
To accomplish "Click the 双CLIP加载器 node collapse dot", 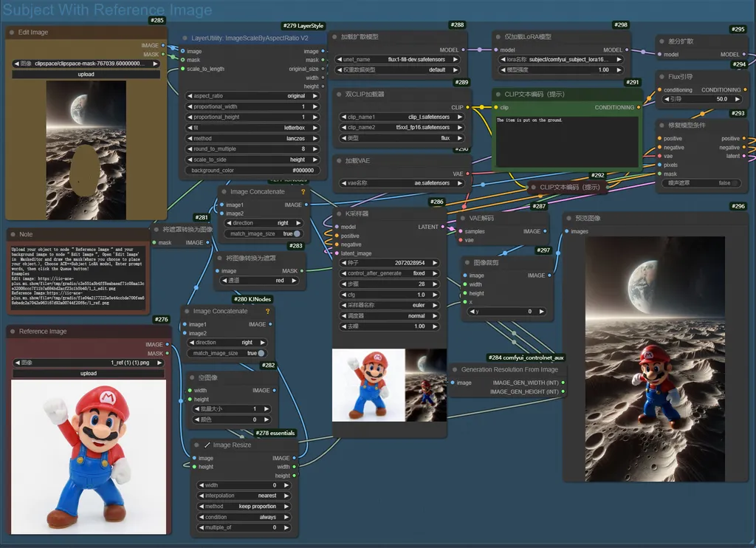I will coord(339,95).
